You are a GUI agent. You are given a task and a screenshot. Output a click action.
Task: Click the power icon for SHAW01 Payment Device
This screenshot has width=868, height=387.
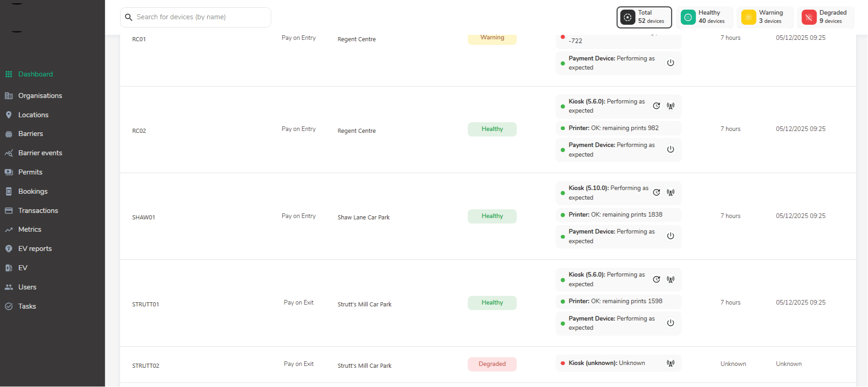(x=671, y=236)
